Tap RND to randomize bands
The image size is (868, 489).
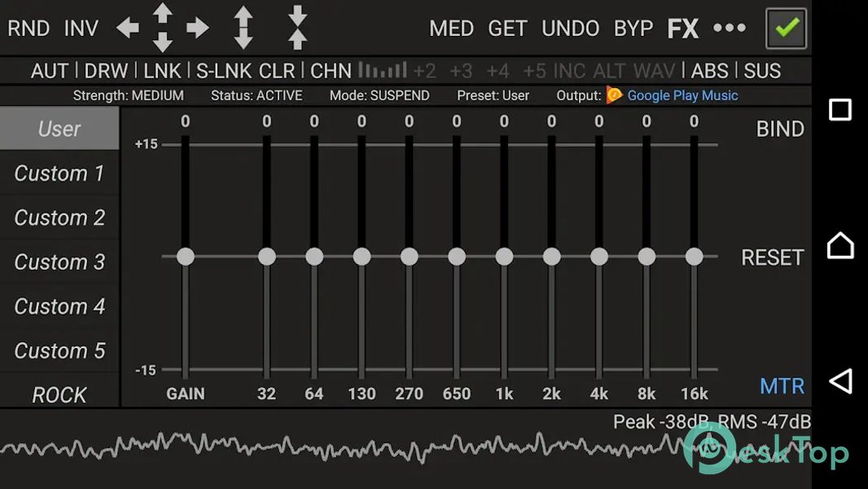coord(28,29)
